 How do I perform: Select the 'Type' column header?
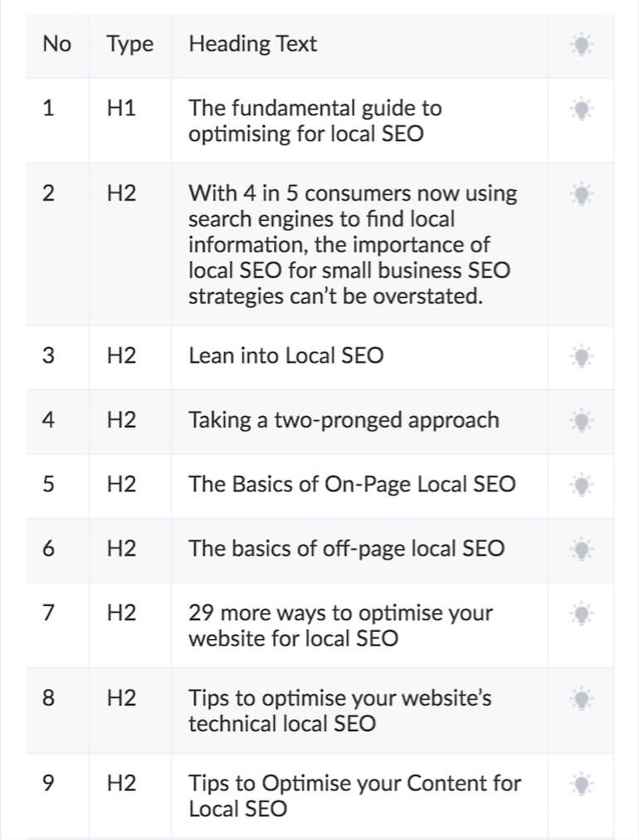(x=129, y=44)
